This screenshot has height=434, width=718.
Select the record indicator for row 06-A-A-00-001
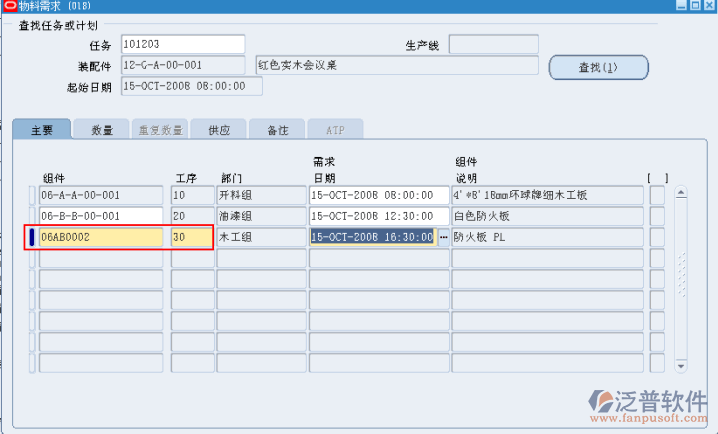click(x=32, y=195)
